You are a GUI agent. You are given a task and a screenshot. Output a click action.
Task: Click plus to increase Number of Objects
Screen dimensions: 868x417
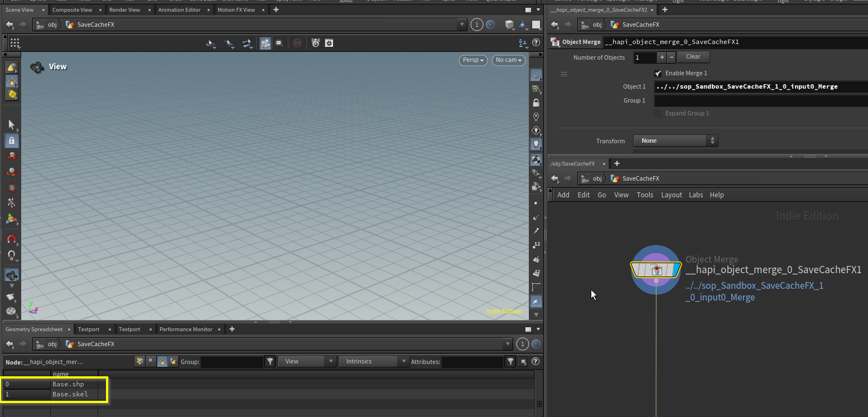point(662,57)
